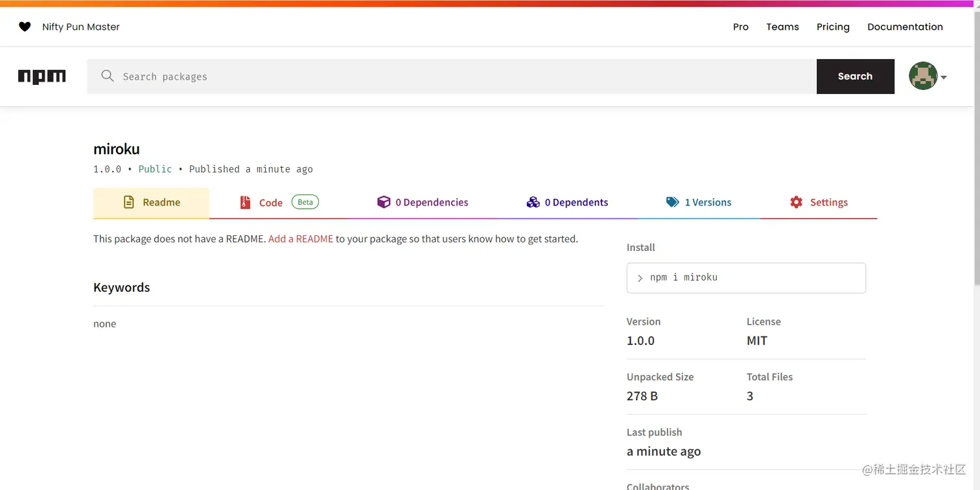The image size is (980, 490).
Task: Click the npm logo
Action: [x=42, y=76]
